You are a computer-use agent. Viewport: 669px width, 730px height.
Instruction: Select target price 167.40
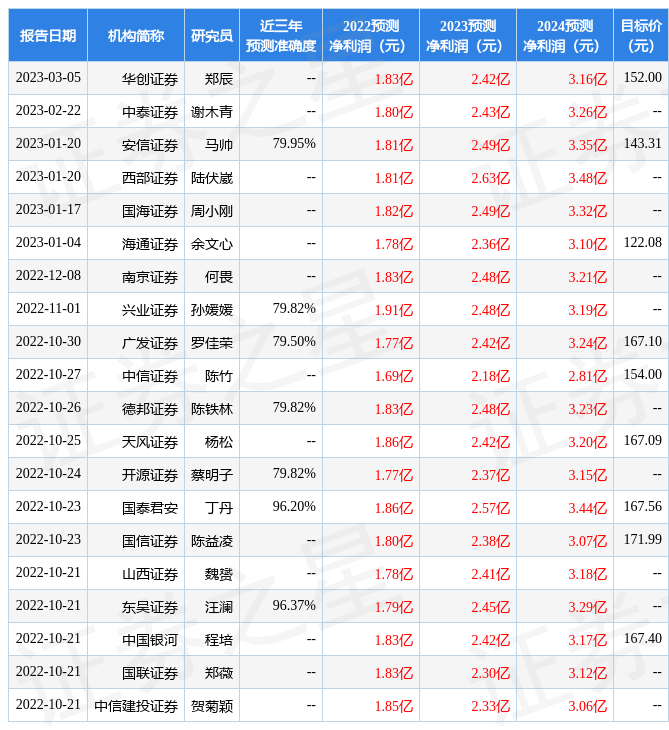642,639
